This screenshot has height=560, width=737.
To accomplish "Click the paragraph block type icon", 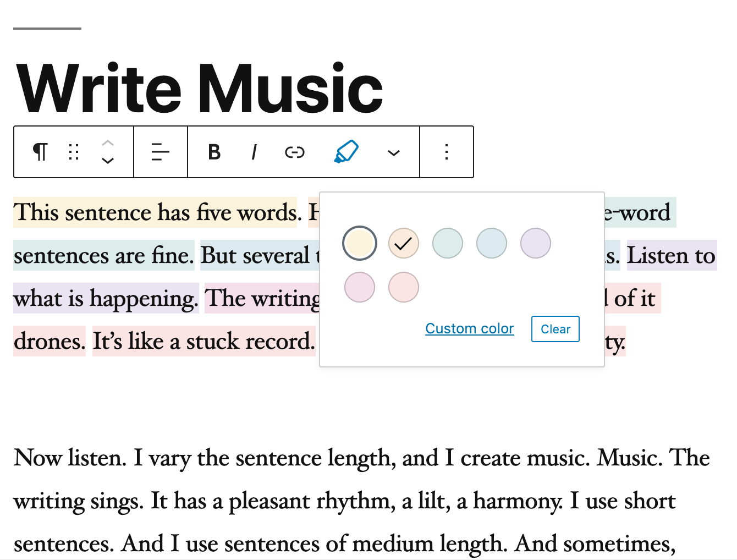I will click(x=40, y=152).
